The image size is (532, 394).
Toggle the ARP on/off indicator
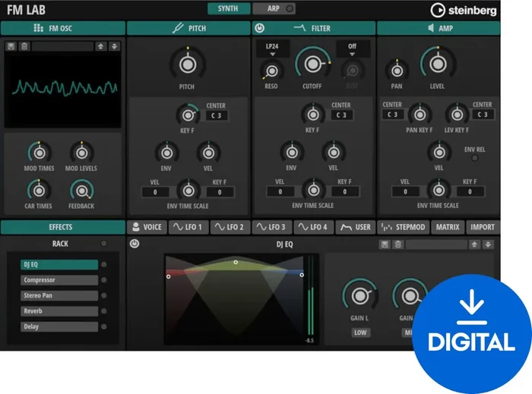pyautogui.click(x=290, y=9)
